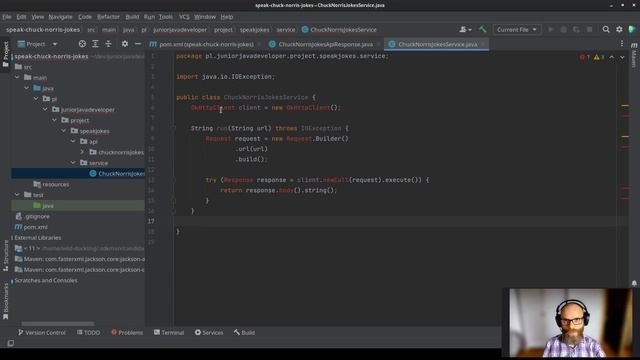This screenshot has width=640, height=360.
Task: Collapse the test folder node
Action: pyautogui.click(x=17, y=195)
